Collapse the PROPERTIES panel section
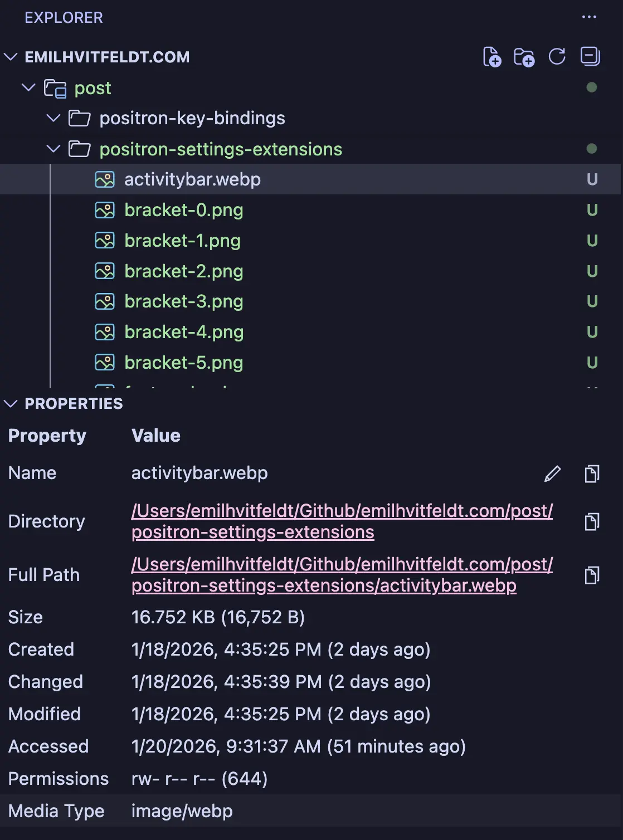The width and height of the screenshot is (623, 840). pyautogui.click(x=11, y=404)
